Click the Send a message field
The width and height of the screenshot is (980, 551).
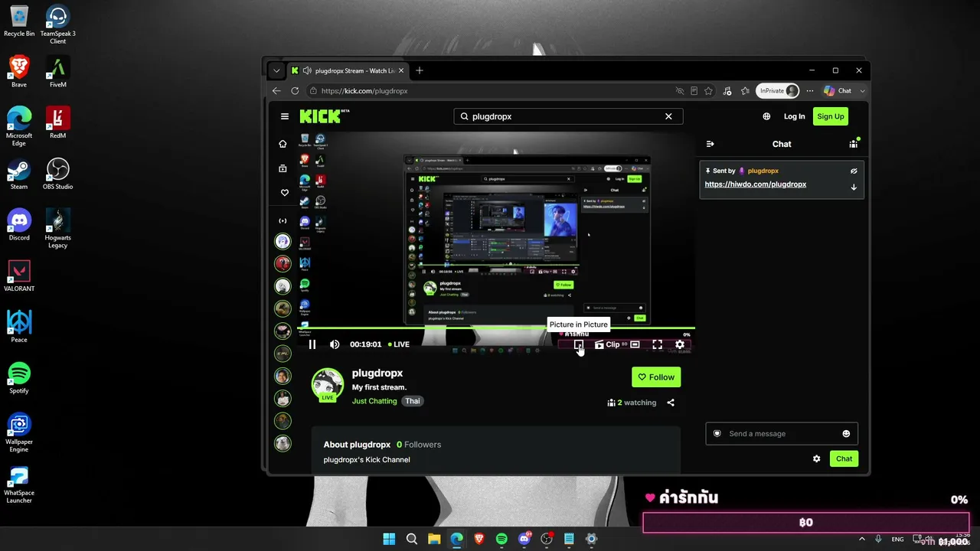pos(782,434)
